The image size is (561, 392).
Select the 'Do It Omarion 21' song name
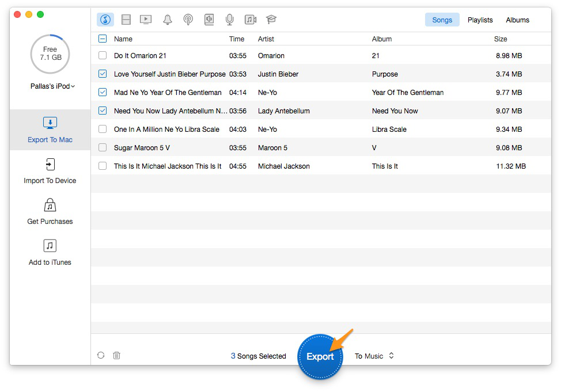141,55
